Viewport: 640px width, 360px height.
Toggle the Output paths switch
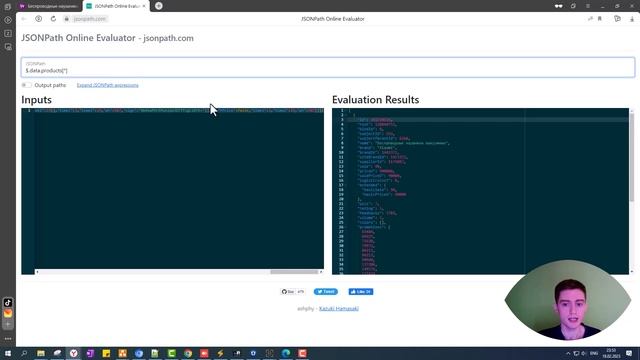pos(27,85)
